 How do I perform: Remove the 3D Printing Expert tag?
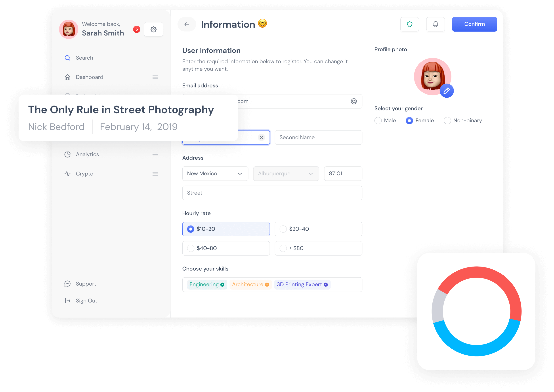click(x=326, y=285)
